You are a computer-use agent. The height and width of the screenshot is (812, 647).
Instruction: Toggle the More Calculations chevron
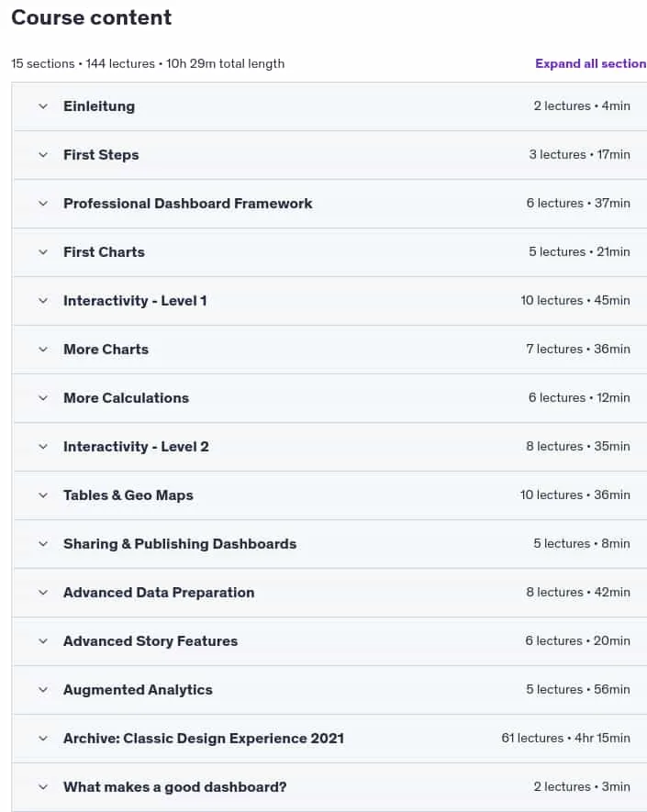tap(43, 398)
